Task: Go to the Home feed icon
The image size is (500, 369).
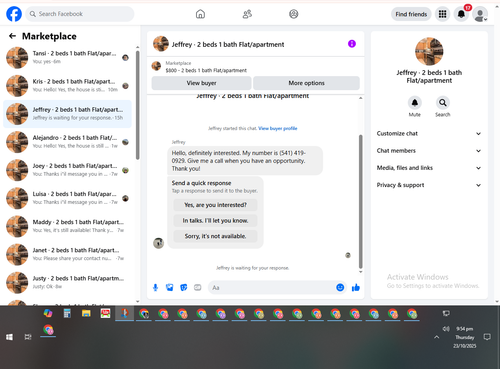Action: point(200,14)
